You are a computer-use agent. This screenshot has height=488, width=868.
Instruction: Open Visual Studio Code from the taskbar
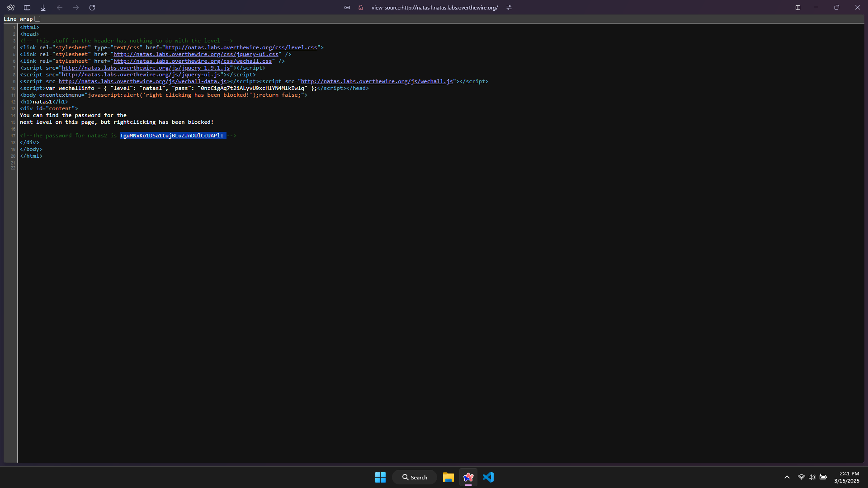pos(488,477)
